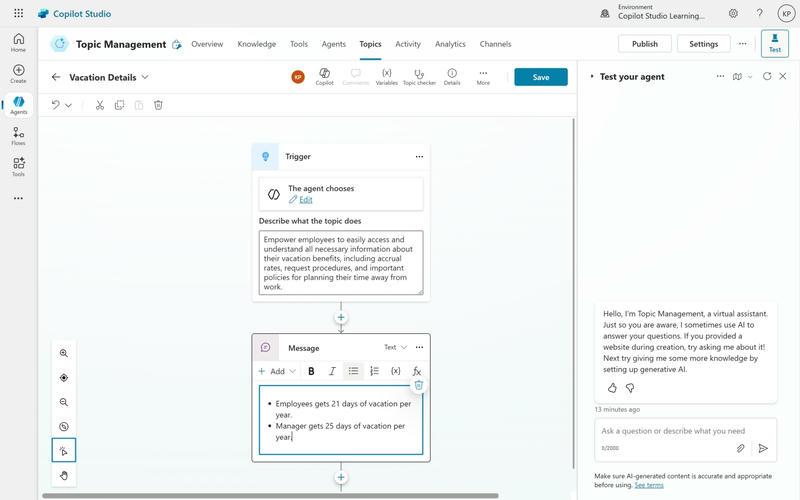800x500 pixels.
Task: Switch to the Analytics tab
Action: [x=450, y=44]
